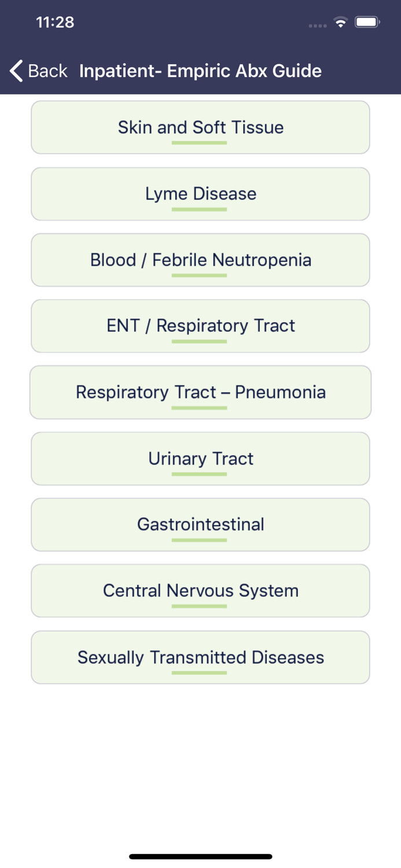
Task: Click the Back chevron icon
Action: coord(14,71)
